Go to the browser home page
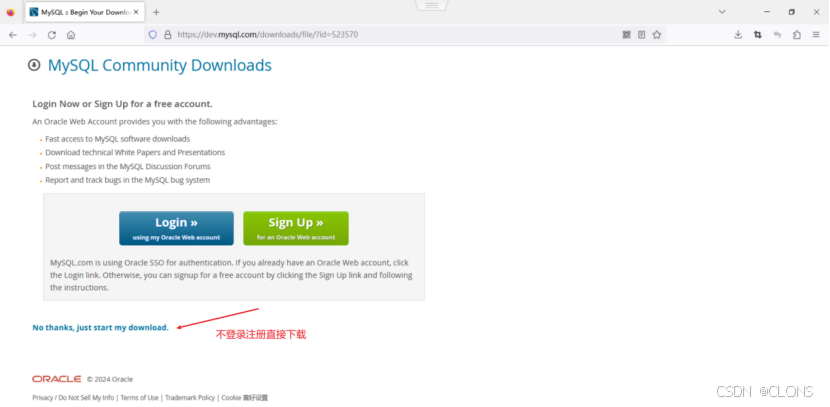Viewport: 830px width, 407px height. pyautogui.click(x=71, y=35)
